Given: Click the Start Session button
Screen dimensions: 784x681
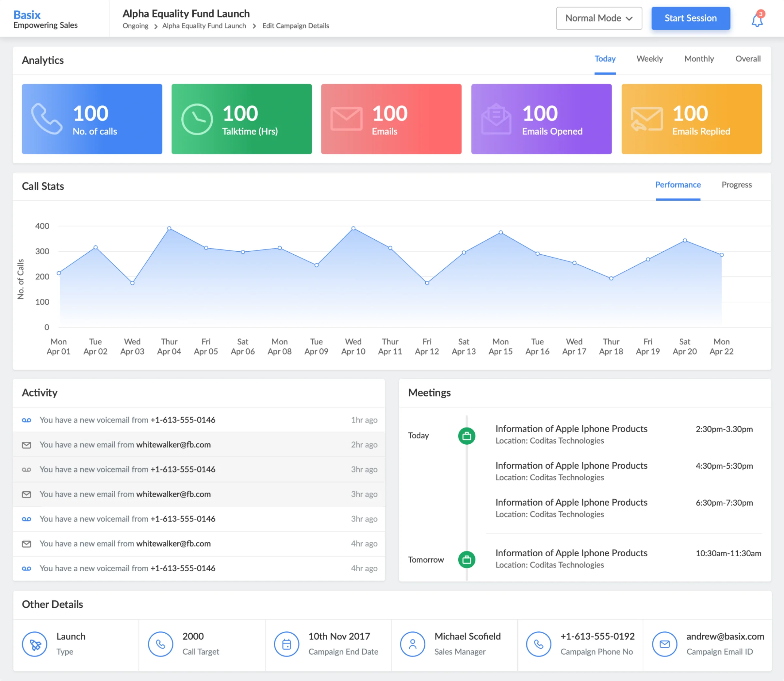Looking at the screenshot, I should point(691,18).
